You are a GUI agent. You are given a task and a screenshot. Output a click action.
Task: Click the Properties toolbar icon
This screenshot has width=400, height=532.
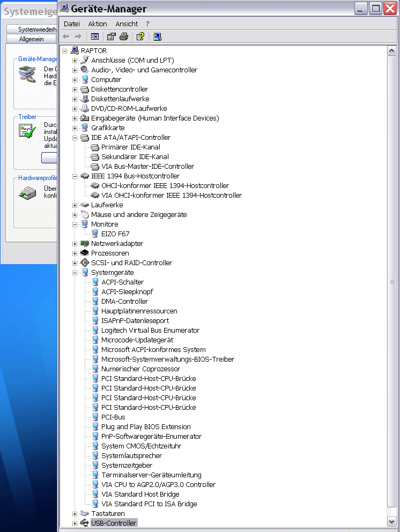coord(111,36)
